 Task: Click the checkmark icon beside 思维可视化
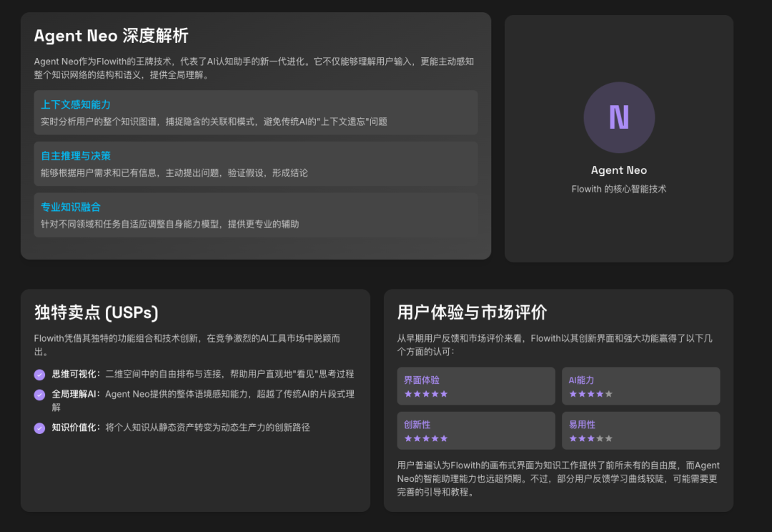pyautogui.click(x=39, y=375)
